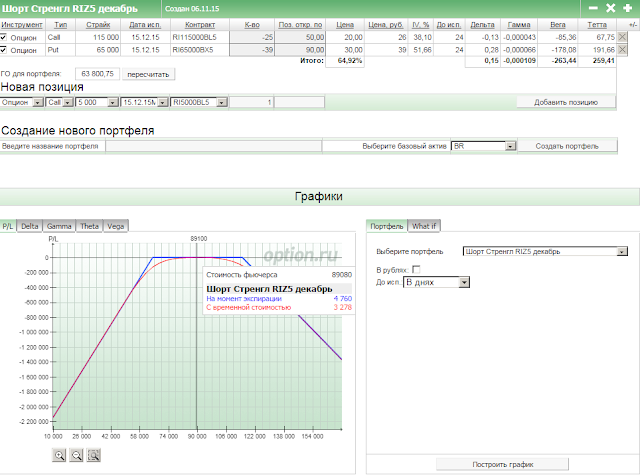Viewport: 640px width, 475px height.
Task: Sort by Гамма column header
Action: coord(519,25)
